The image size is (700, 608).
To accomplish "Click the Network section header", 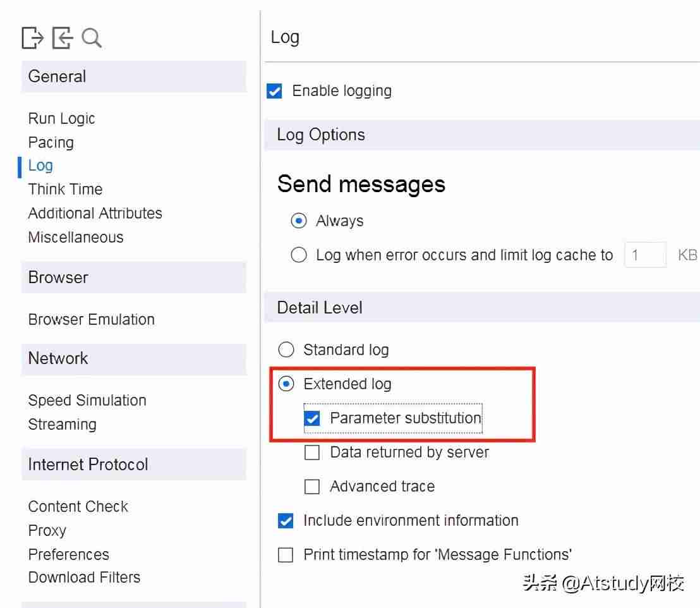I will (134, 359).
